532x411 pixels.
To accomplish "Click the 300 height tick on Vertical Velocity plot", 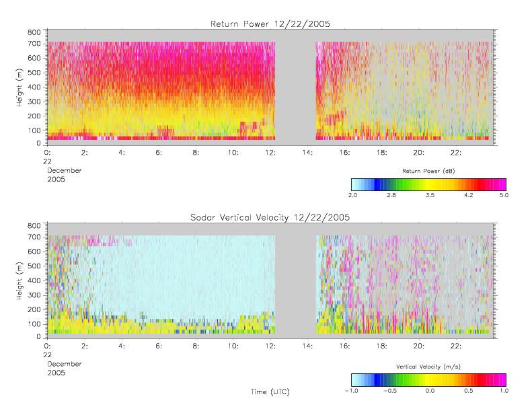I will coord(34,295).
